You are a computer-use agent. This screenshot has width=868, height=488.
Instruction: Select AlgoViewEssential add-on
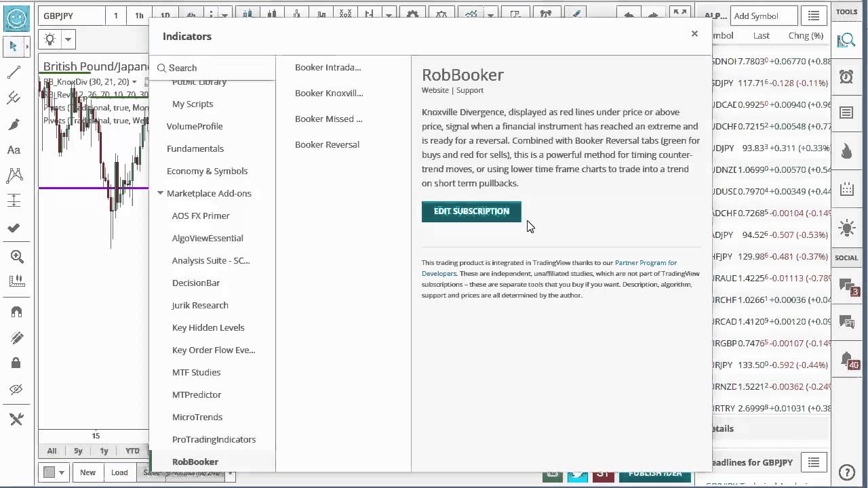(208, 238)
